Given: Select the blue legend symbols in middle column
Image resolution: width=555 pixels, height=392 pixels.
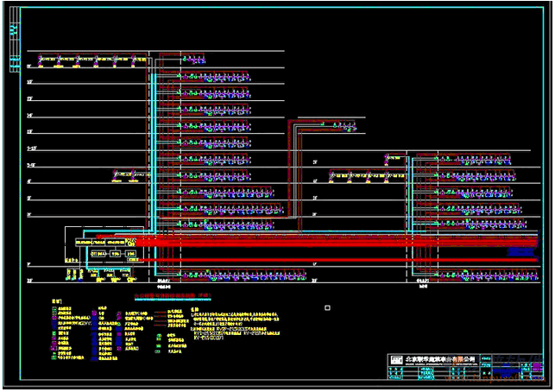Looking at the screenshot, I should click(102, 332).
